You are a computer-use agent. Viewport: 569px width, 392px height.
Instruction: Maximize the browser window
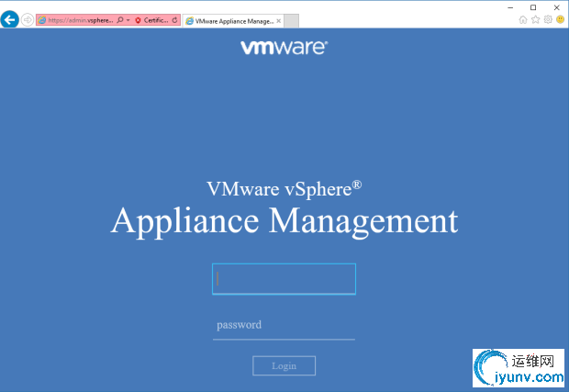click(533, 7)
